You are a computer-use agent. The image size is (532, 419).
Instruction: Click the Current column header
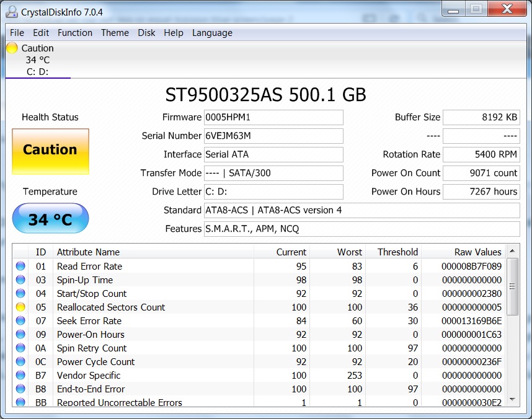point(282,252)
